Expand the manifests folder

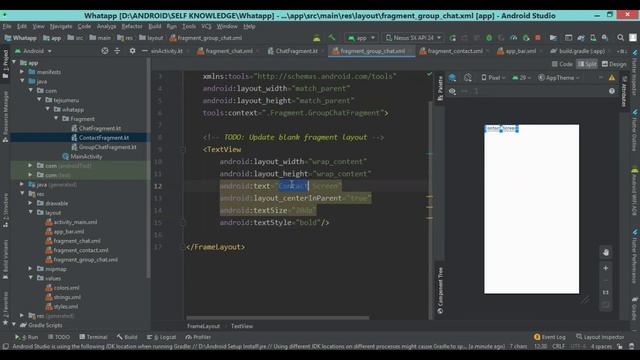tap(22, 72)
